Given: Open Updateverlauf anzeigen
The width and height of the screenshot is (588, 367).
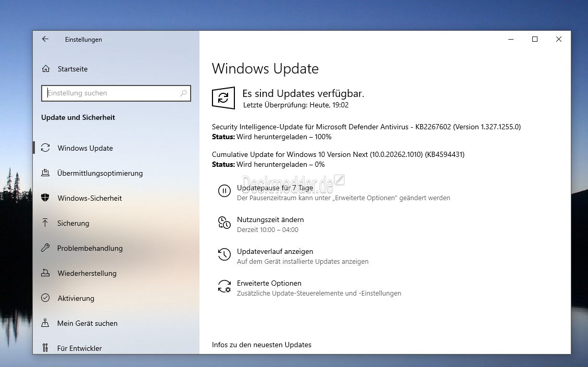Looking at the screenshot, I should (x=275, y=251).
